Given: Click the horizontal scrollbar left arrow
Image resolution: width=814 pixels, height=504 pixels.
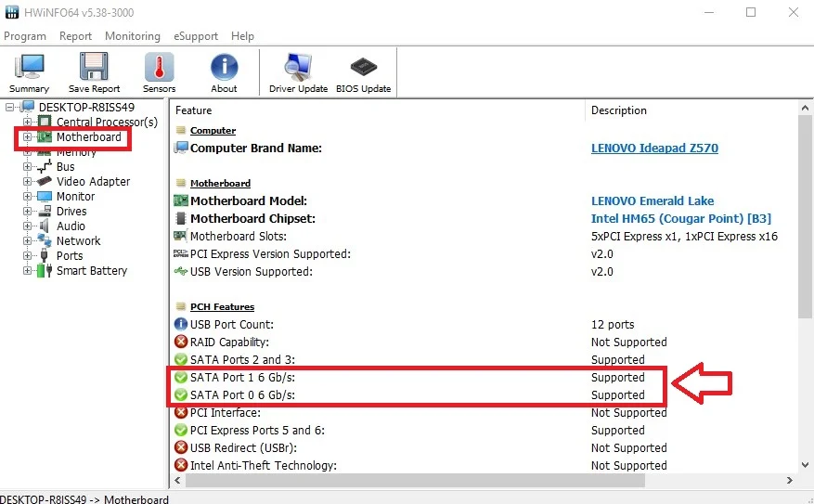Looking at the screenshot, I should [x=177, y=481].
